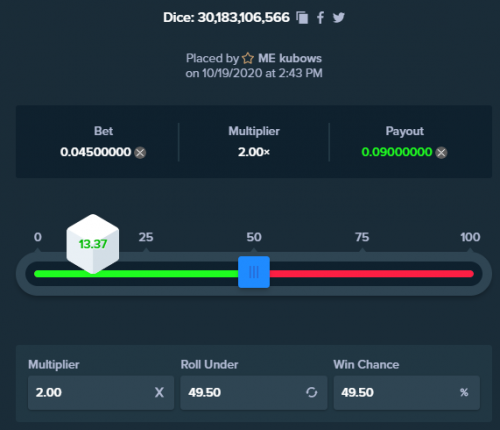Click the Dice bet ID number text
The height and width of the screenshot is (430, 500).
[x=244, y=17]
